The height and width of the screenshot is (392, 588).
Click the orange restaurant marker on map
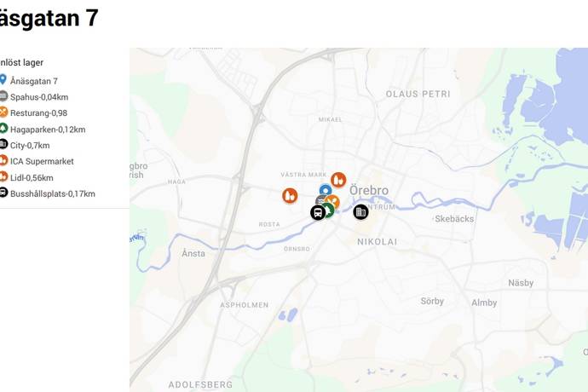point(333,201)
